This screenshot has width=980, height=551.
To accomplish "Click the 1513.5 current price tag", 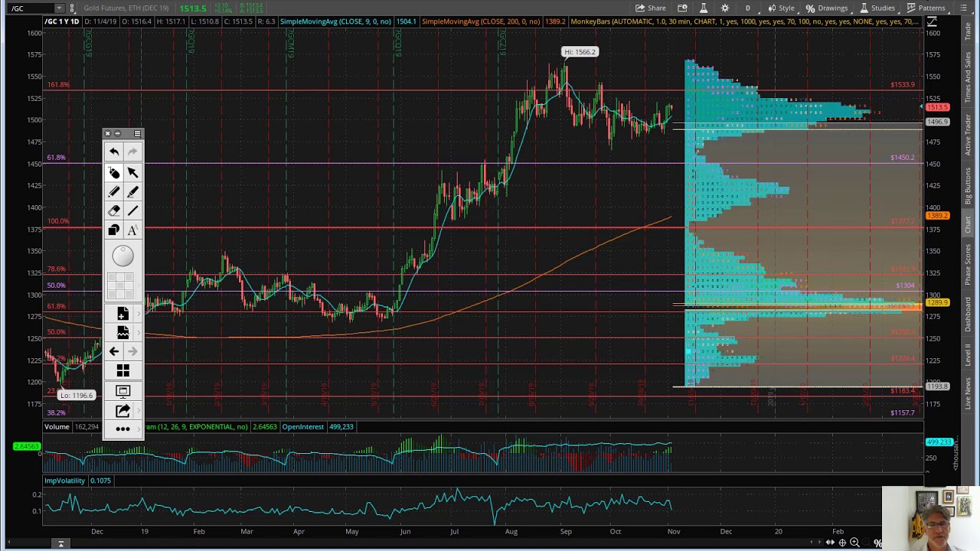I will [938, 108].
